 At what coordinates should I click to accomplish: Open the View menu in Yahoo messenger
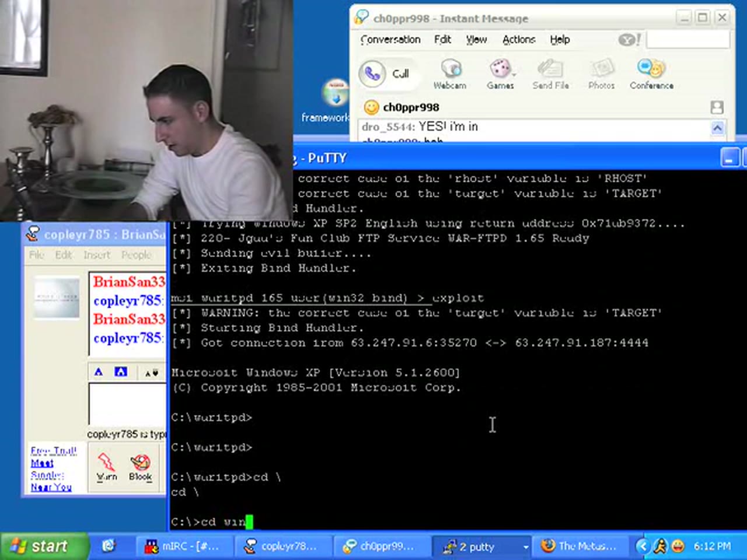476,40
